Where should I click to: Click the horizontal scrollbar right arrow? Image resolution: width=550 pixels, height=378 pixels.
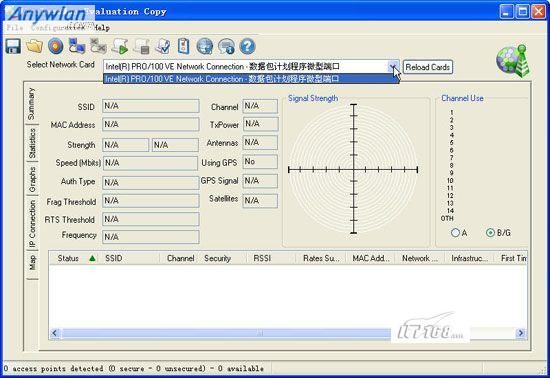tap(521, 333)
